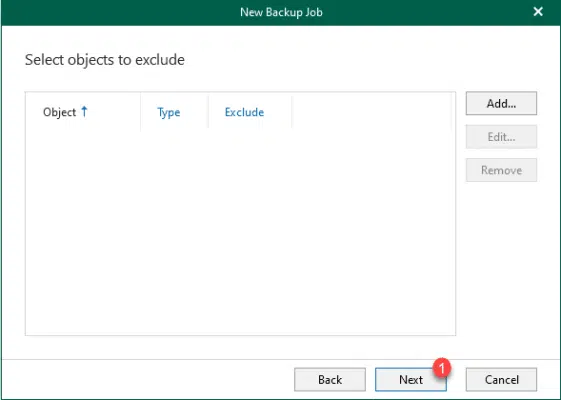Sort the list by Type column
561x400 pixels.
tap(169, 113)
